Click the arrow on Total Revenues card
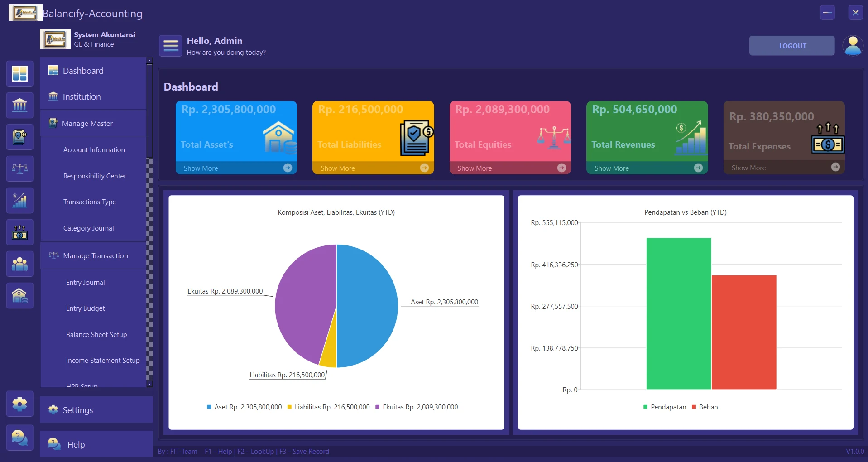Screen dimensions: 868x462 (x=698, y=168)
